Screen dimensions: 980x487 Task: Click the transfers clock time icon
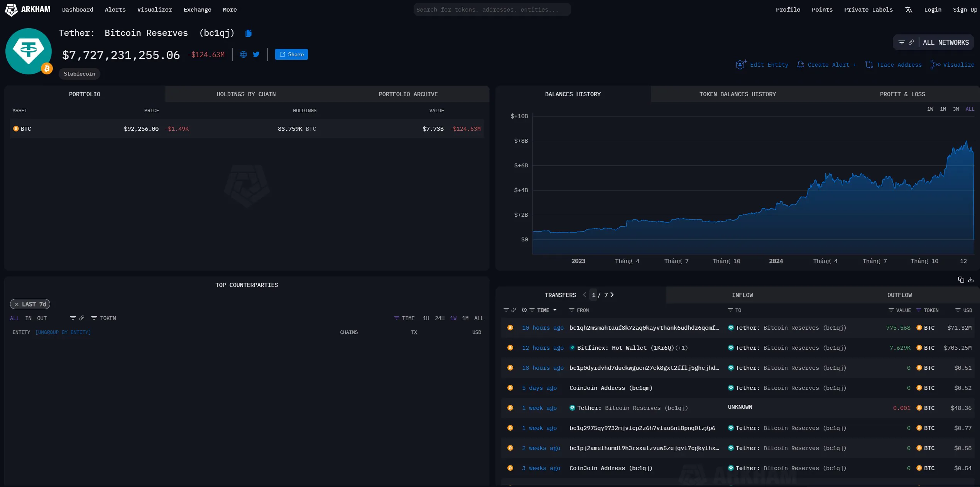click(x=524, y=310)
